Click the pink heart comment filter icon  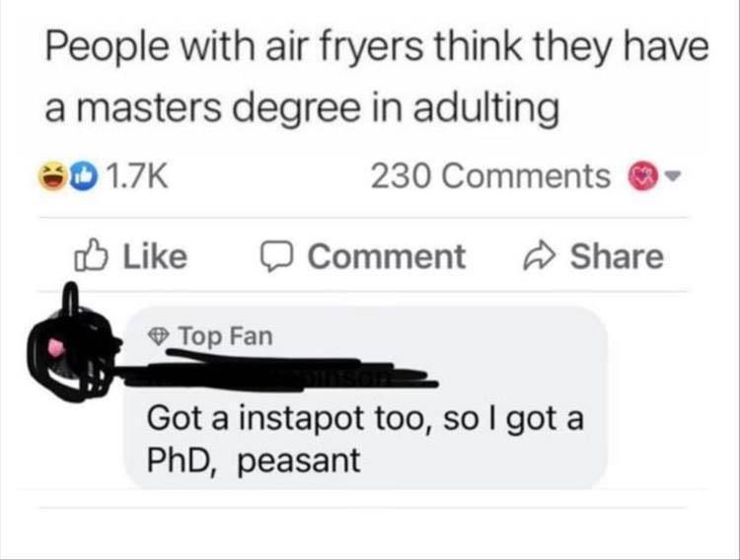[643, 177]
